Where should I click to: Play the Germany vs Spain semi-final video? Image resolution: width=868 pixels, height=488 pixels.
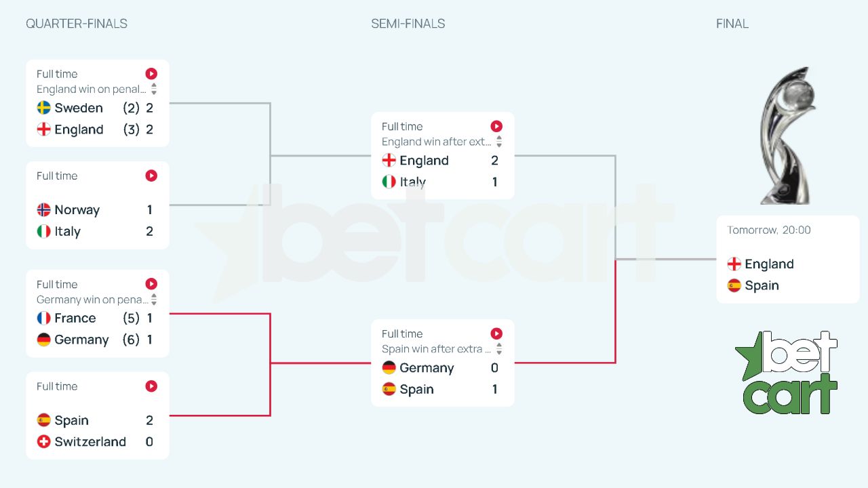pyautogui.click(x=496, y=333)
